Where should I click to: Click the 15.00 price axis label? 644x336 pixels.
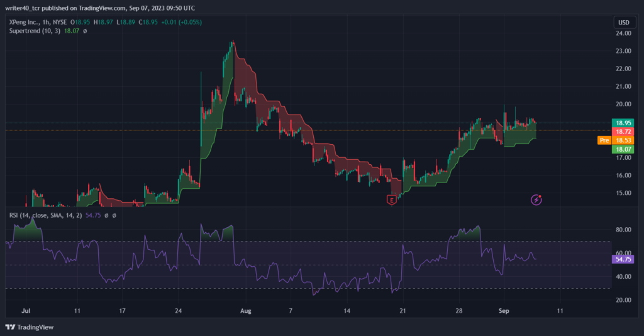(x=623, y=193)
